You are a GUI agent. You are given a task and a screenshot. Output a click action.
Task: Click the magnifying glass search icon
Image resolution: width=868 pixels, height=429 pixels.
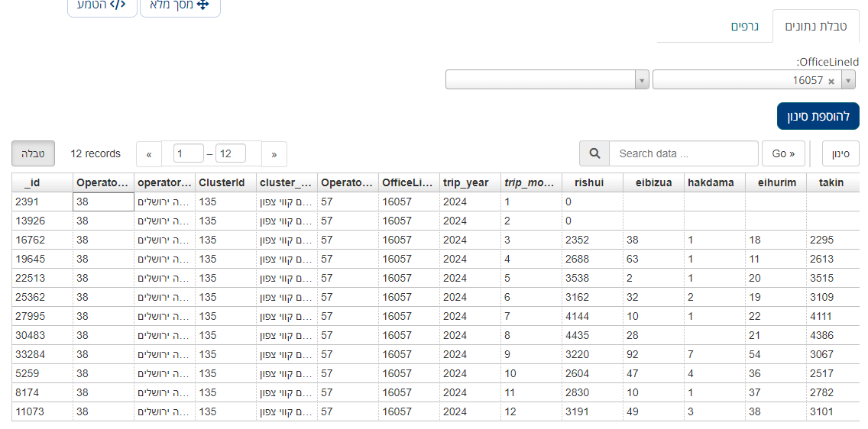(x=594, y=153)
